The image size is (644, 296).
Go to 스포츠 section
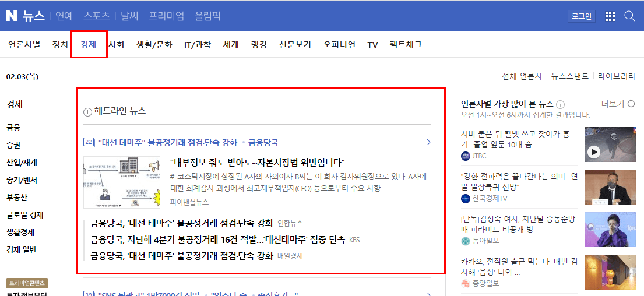tap(97, 16)
